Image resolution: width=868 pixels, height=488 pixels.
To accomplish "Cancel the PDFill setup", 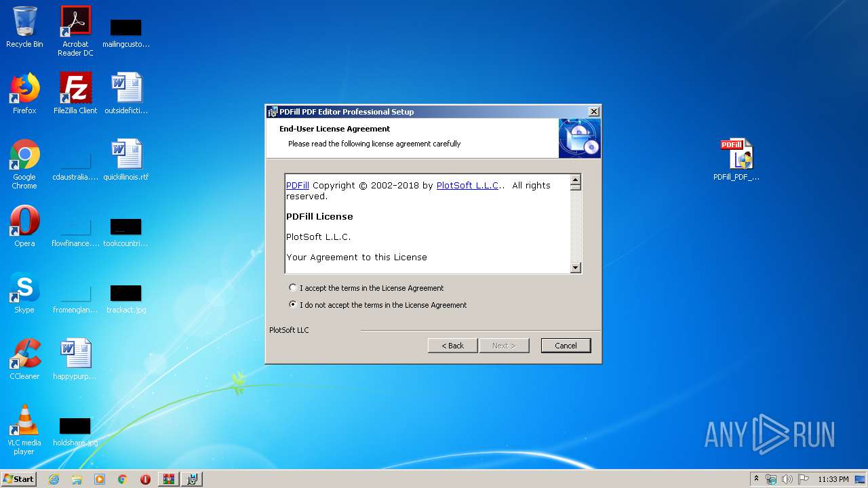I will pyautogui.click(x=566, y=346).
